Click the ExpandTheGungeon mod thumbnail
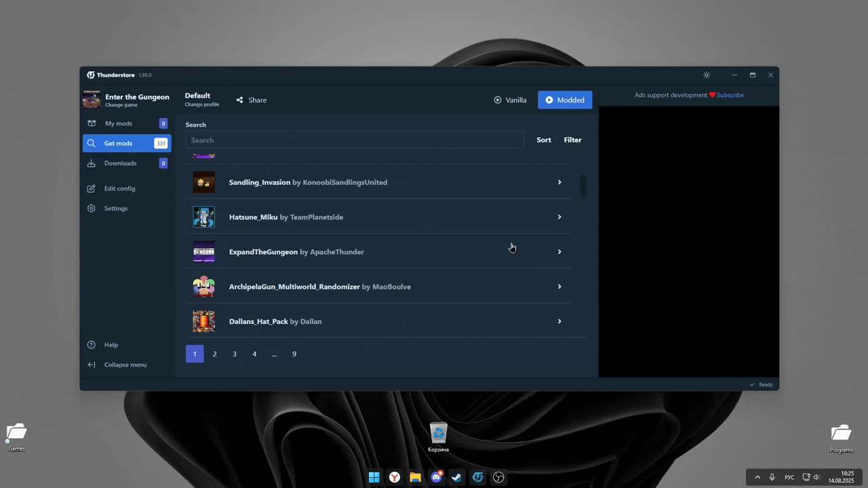The width and height of the screenshot is (868, 488). coord(203,251)
